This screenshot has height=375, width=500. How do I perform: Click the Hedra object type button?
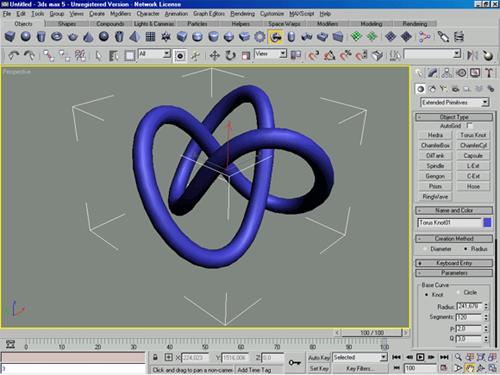pos(435,135)
